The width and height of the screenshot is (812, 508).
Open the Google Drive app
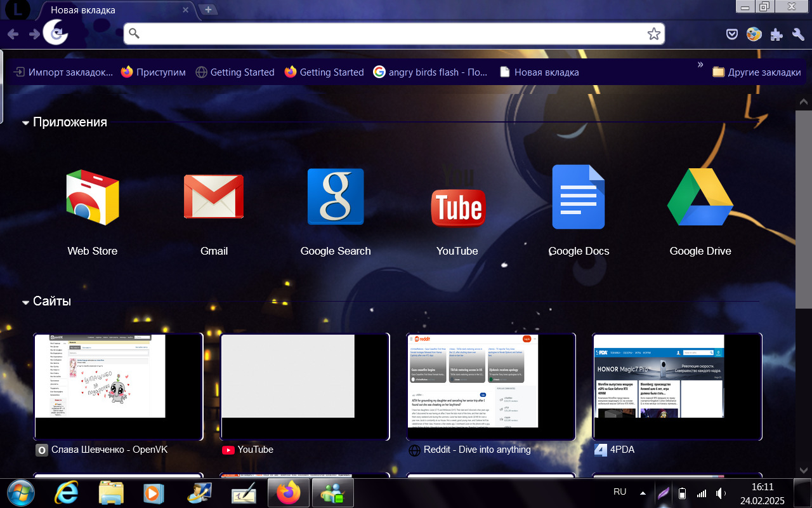(x=700, y=197)
